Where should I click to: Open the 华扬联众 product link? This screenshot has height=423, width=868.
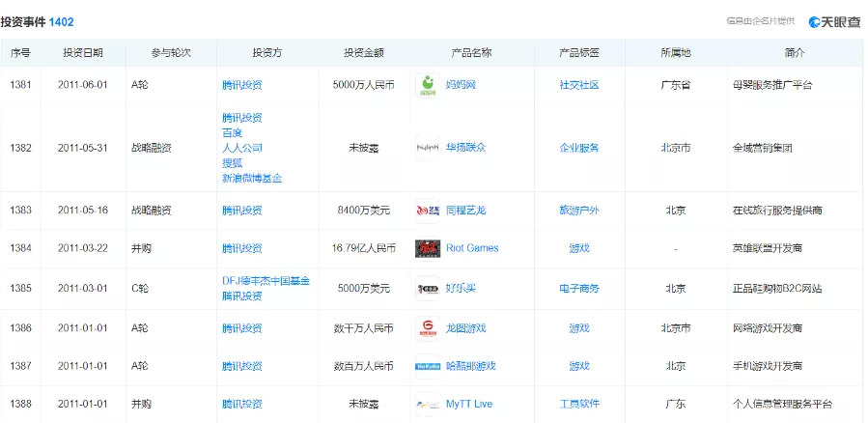point(466,148)
